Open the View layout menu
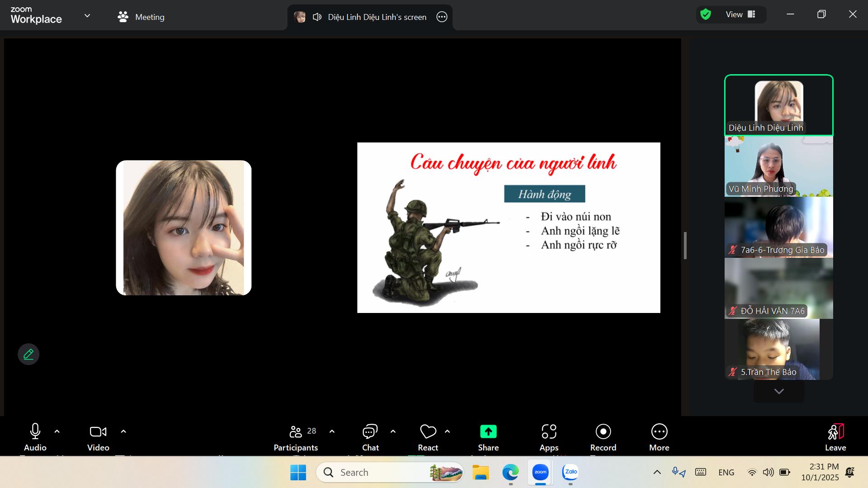This screenshot has width=868, height=488. [x=740, y=14]
